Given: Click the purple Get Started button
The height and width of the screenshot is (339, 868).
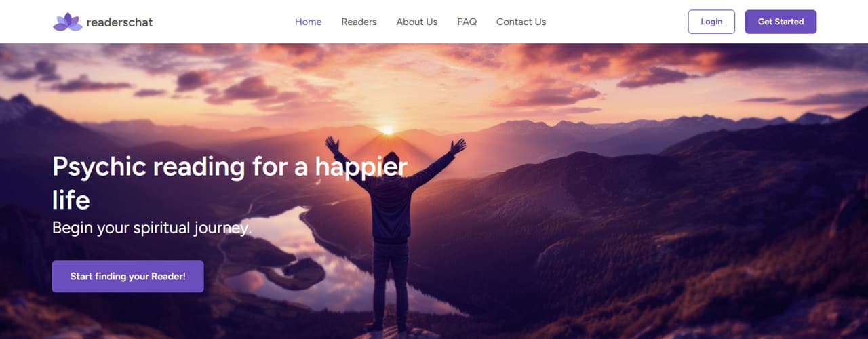Looking at the screenshot, I should 781,22.
